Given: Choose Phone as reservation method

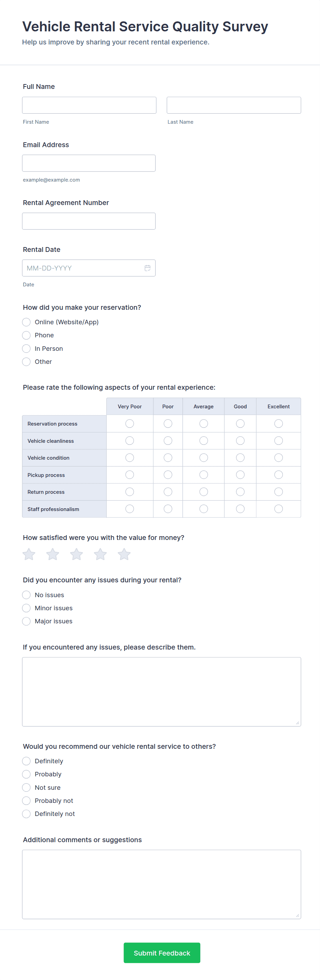Looking at the screenshot, I should (26, 335).
